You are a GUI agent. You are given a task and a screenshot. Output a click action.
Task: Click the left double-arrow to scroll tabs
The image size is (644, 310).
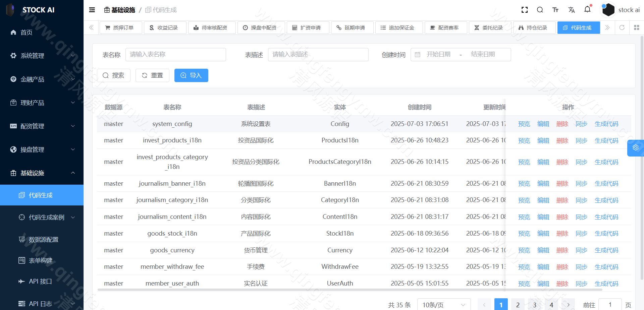(91, 27)
